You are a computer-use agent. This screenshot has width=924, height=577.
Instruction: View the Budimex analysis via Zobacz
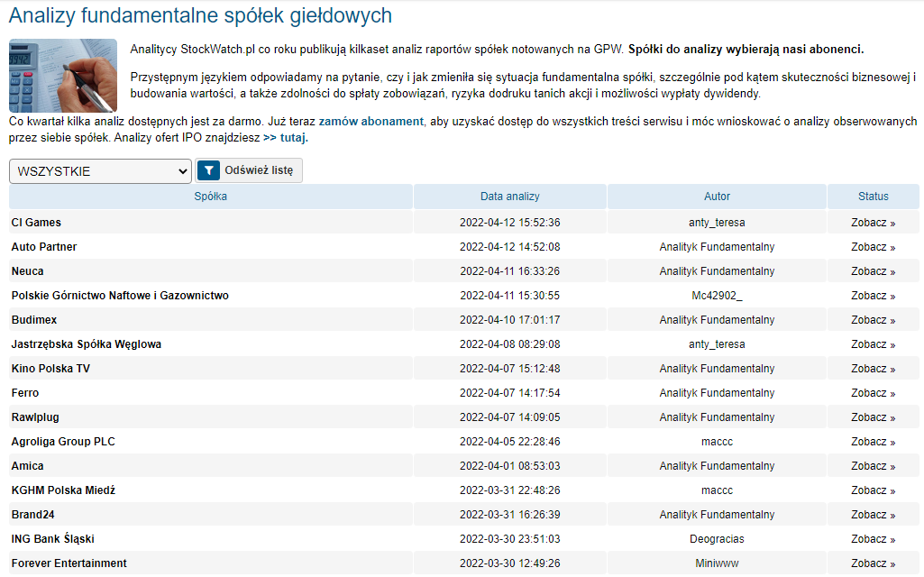(873, 320)
